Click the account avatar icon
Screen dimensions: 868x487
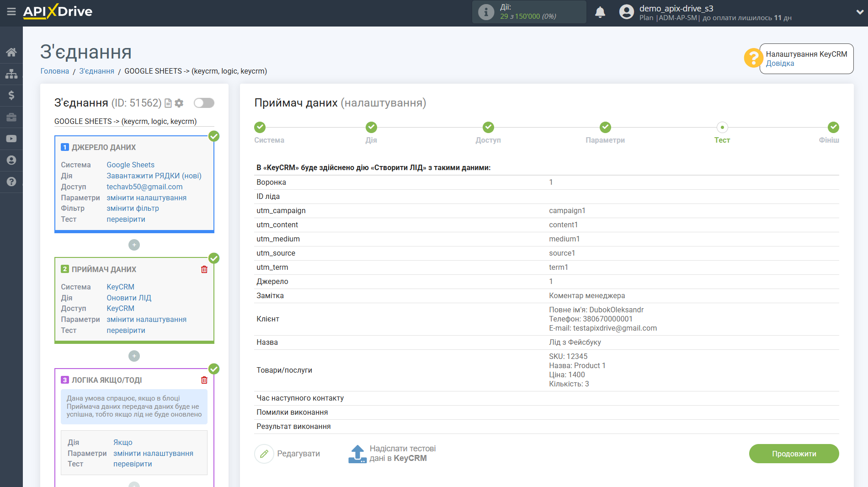point(627,12)
